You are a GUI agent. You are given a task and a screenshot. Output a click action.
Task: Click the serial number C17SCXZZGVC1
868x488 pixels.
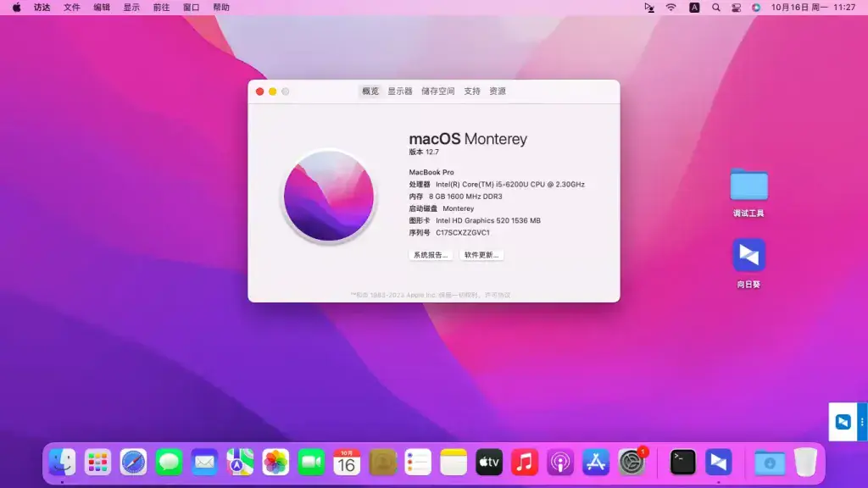tap(463, 233)
